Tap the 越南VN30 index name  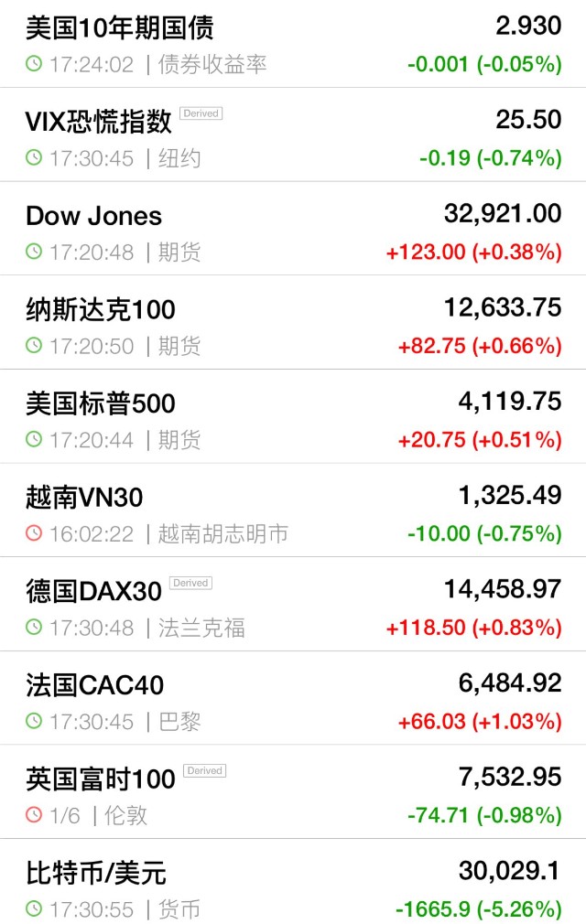click(x=84, y=498)
